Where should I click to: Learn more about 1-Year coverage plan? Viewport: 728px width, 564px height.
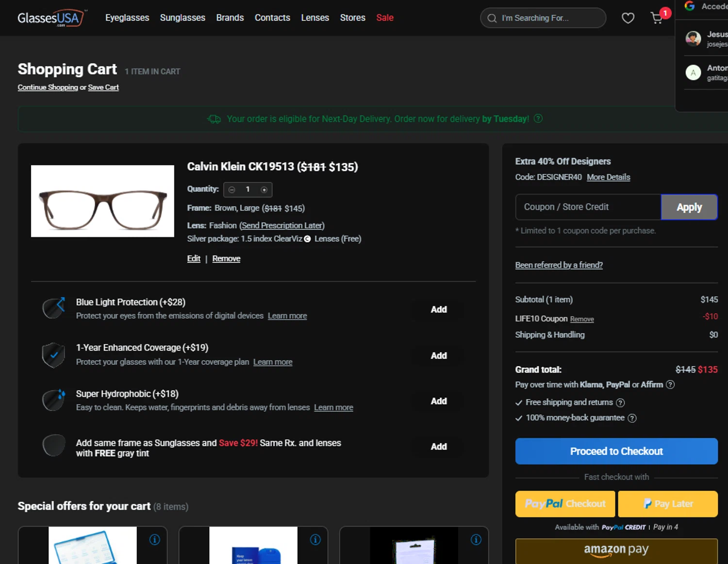pyautogui.click(x=273, y=362)
